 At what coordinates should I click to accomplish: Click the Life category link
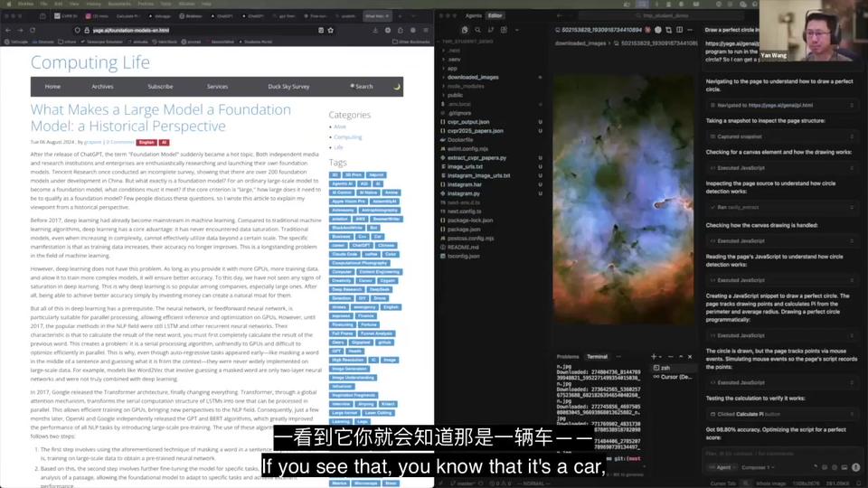pyautogui.click(x=338, y=147)
